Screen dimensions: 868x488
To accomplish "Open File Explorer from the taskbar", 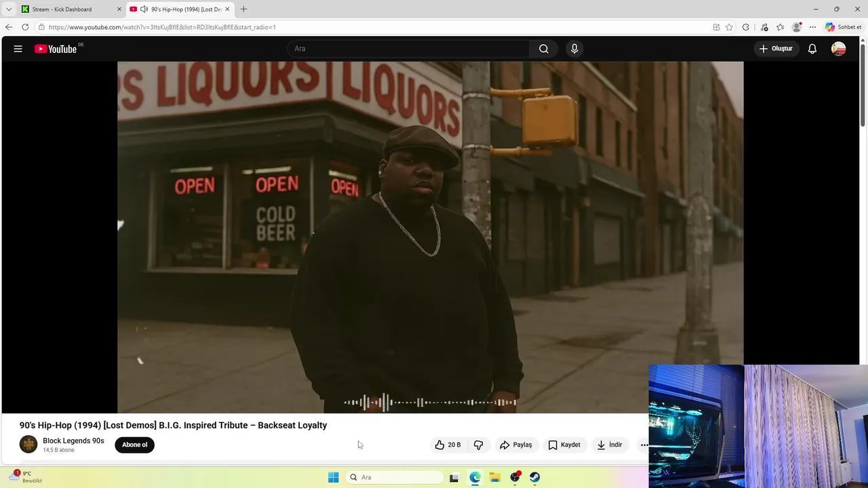I will 495,477.
